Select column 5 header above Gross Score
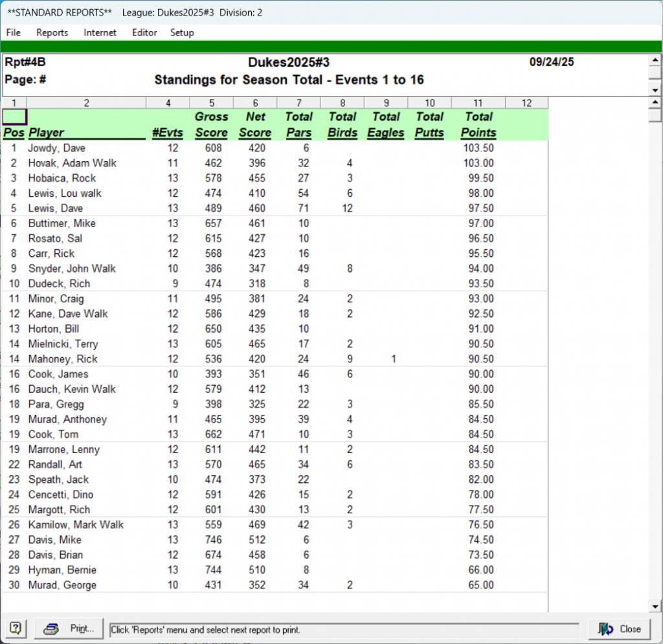Viewport: 663px width, 644px height. pyautogui.click(x=211, y=103)
